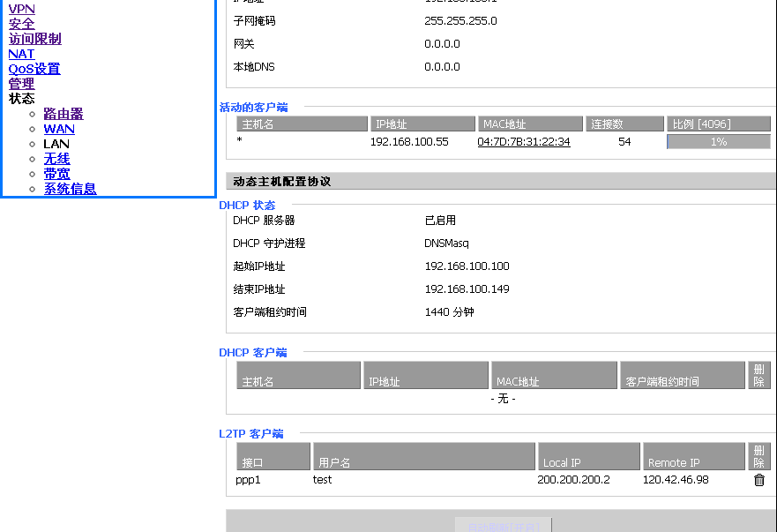Open the VPN menu link
This screenshot has height=532, width=777.
click(x=21, y=9)
